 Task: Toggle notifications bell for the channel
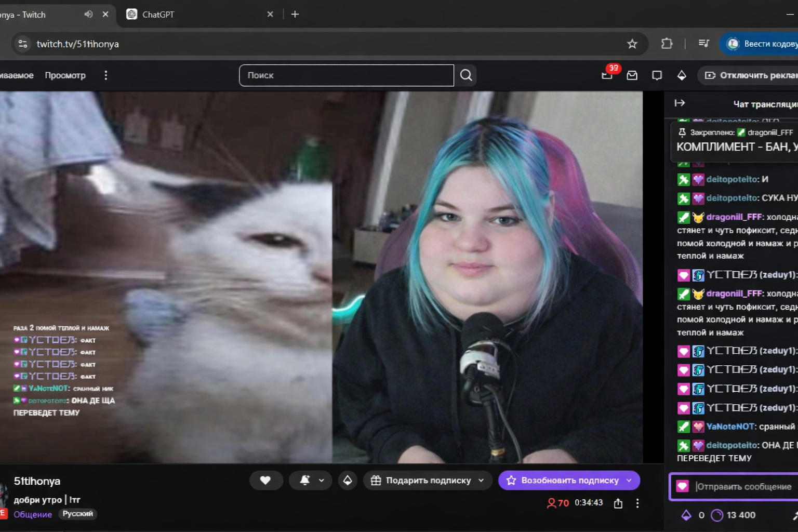pyautogui.click(x=305, y=480)
